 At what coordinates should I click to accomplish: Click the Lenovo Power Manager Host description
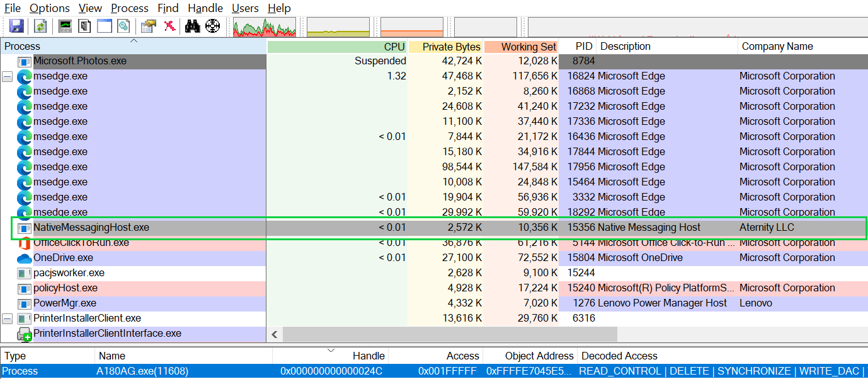pos(662,303)
